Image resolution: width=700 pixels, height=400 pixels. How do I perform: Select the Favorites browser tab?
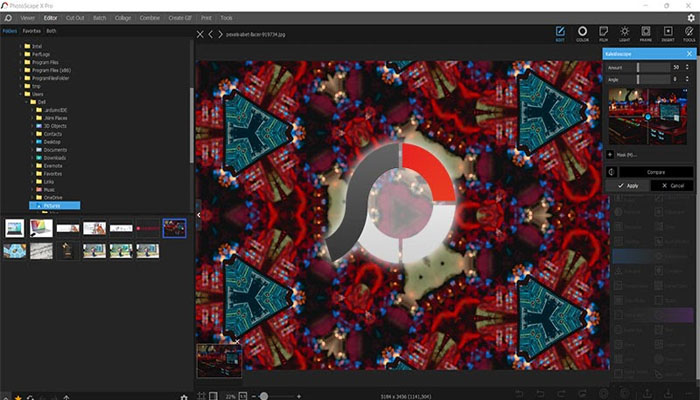click(31, 31)
